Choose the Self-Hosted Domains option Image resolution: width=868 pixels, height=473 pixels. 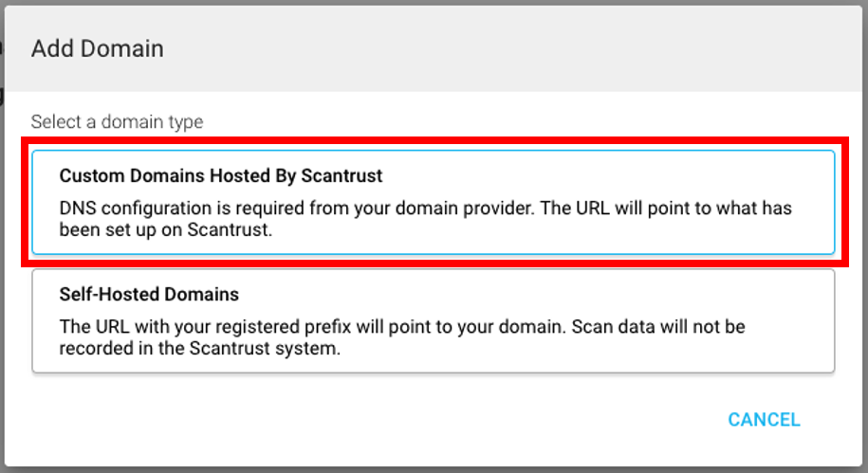(x=433, y=320)
